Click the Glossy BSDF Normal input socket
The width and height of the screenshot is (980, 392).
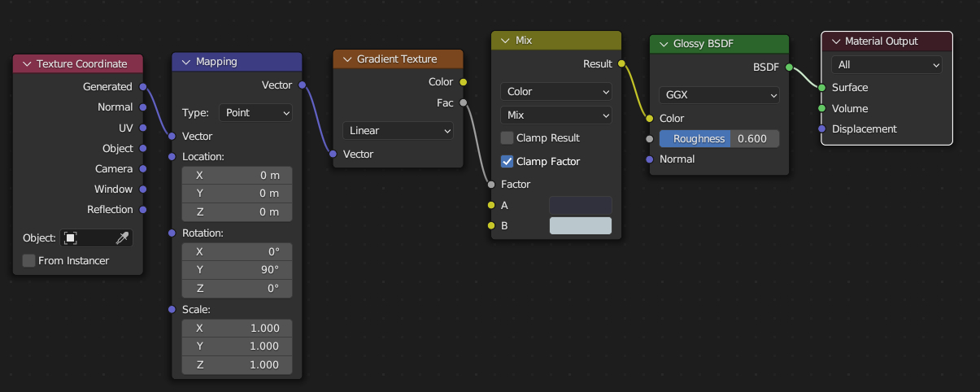tap(649, 159)
